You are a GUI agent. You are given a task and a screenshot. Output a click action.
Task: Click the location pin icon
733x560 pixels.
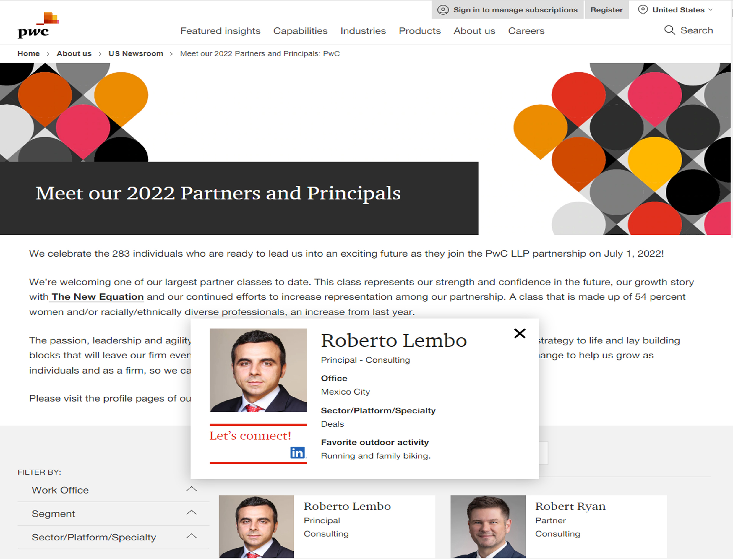pyautogui.click(x=643, y=10)
